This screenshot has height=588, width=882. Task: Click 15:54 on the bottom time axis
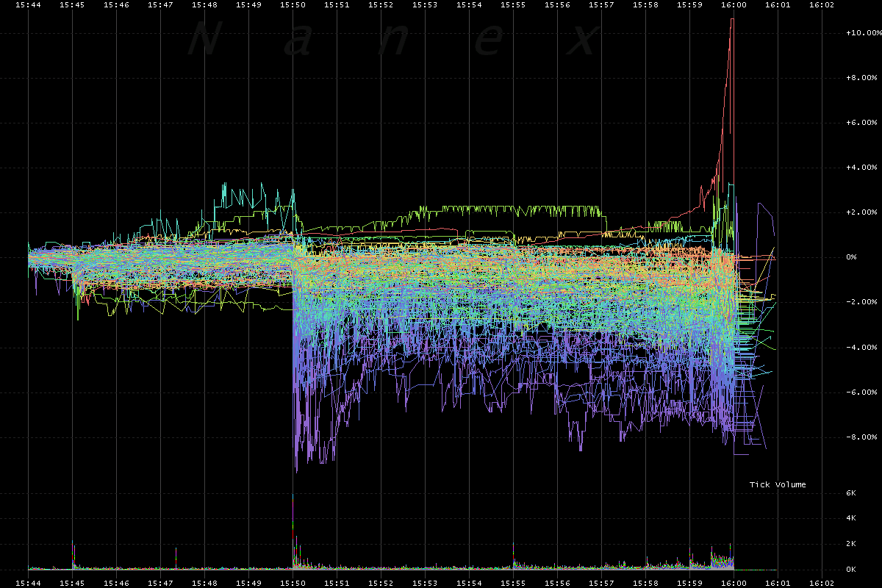(x=469, y=583)
